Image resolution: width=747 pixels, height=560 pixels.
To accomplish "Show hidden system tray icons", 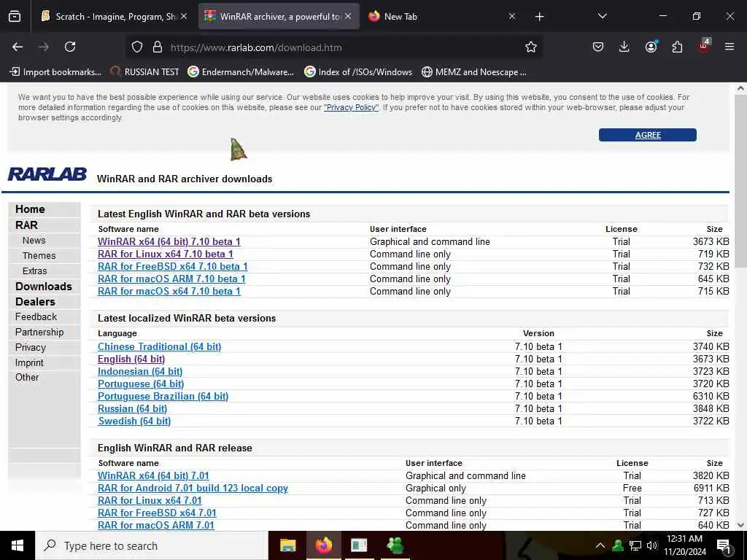I will (600, 545).
